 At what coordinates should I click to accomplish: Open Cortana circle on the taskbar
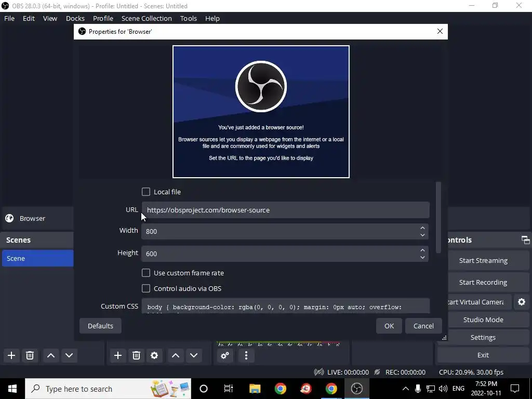click(204, 389)
